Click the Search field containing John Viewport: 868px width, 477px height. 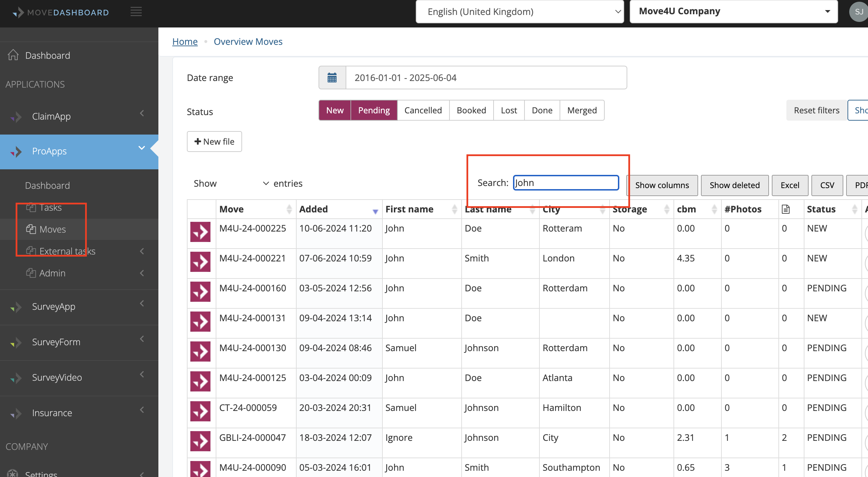(x=566, y=183)
